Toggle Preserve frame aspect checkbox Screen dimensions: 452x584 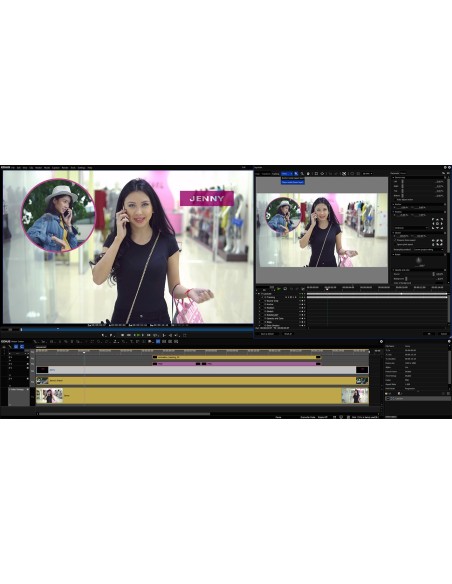coord(395,240)
